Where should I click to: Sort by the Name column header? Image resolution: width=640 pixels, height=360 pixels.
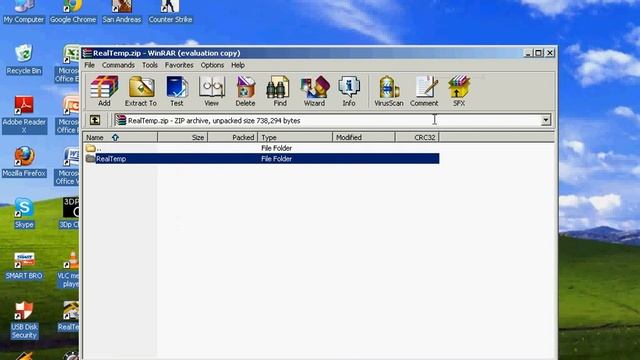[x=120, y=137]
